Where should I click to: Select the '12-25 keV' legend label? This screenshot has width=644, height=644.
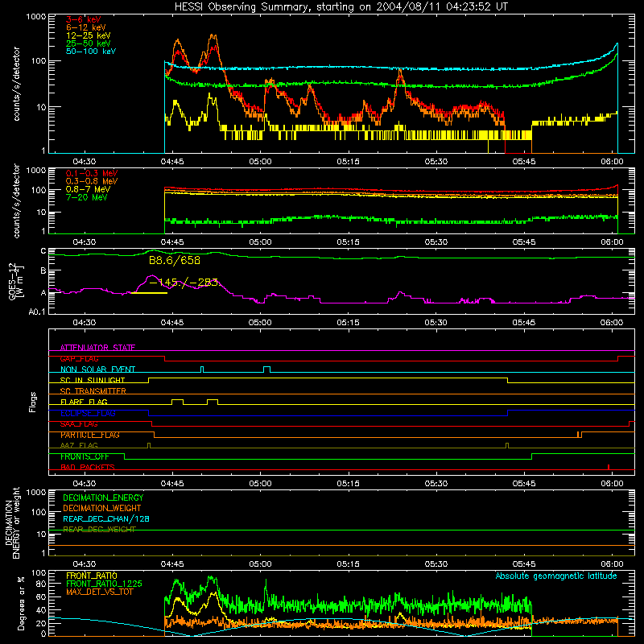(x=89, y=35)
